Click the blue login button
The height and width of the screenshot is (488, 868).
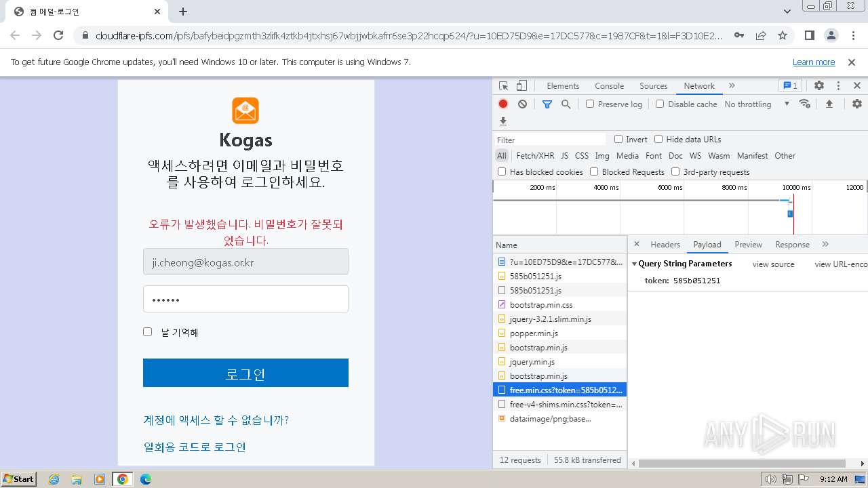point(245,373)
